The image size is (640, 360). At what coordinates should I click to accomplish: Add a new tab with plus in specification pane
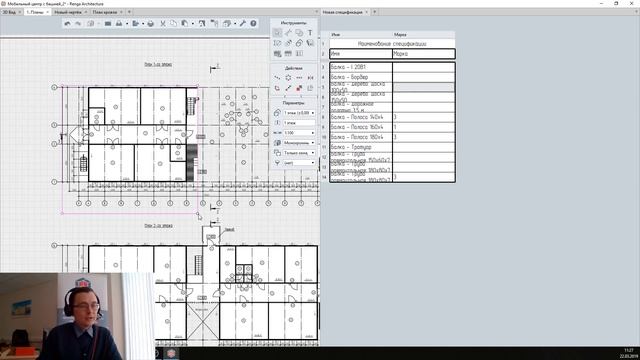tap(374, 12)
